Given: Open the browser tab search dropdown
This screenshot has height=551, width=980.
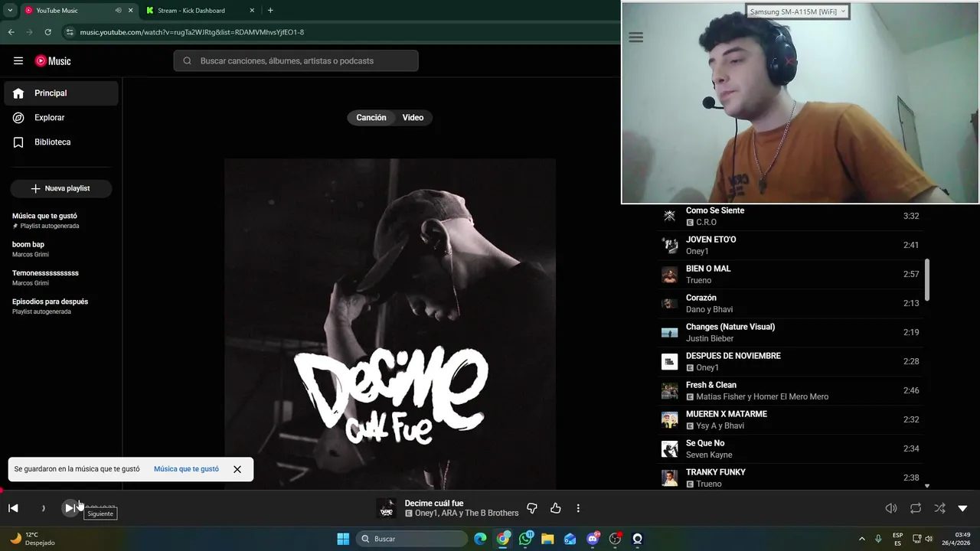Looking at the screenshot, I should 10,11.
